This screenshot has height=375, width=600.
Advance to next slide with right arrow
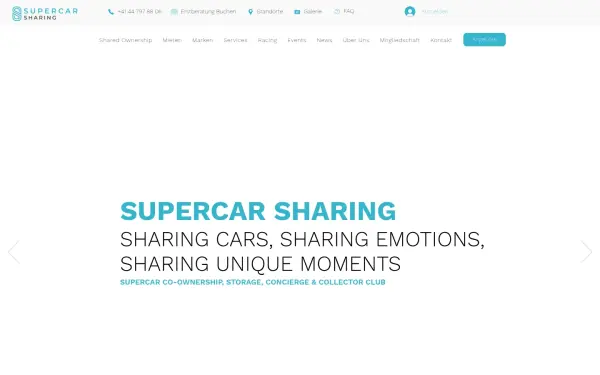click(586, 252)
